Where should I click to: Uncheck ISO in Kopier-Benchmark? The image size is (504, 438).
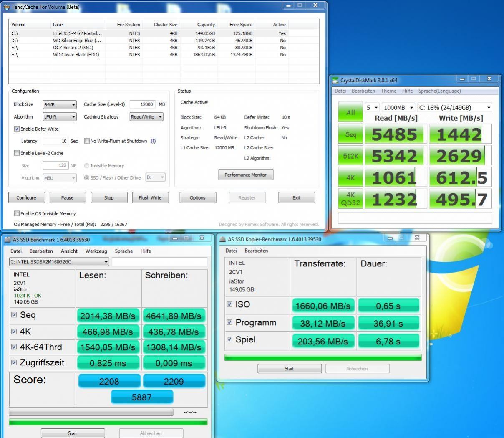[229, 304]
